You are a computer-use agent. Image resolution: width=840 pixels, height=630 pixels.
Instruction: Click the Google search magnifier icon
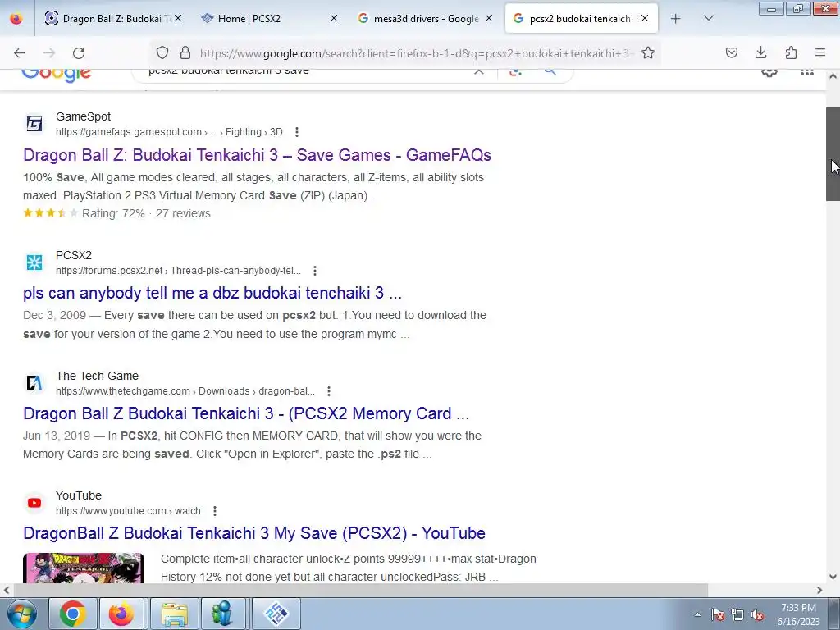pos(550,71)
